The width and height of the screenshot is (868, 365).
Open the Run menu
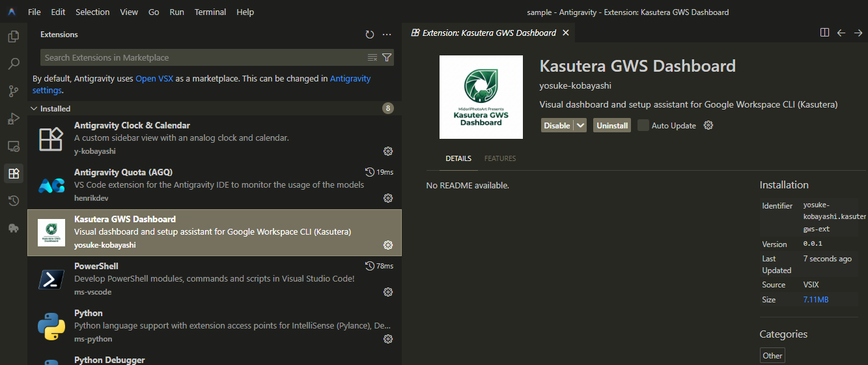176,12
